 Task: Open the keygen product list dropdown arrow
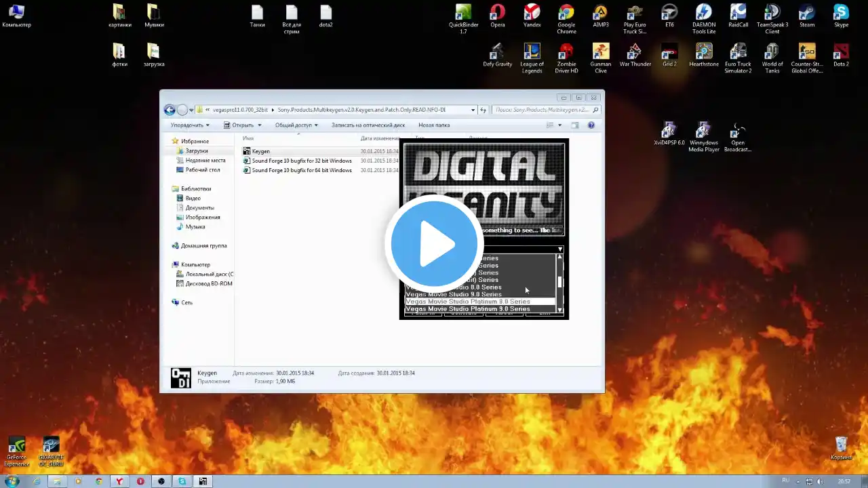559,249
